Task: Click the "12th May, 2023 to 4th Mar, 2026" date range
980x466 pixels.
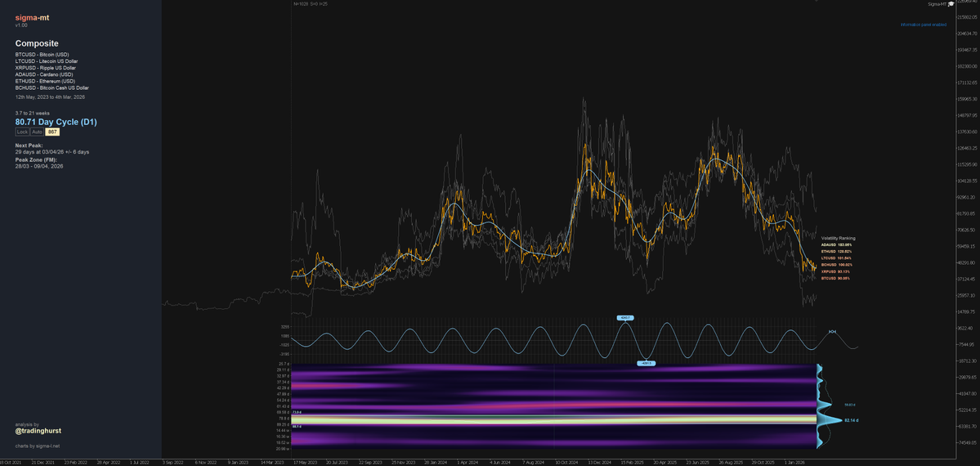Action: click(50, 97)
